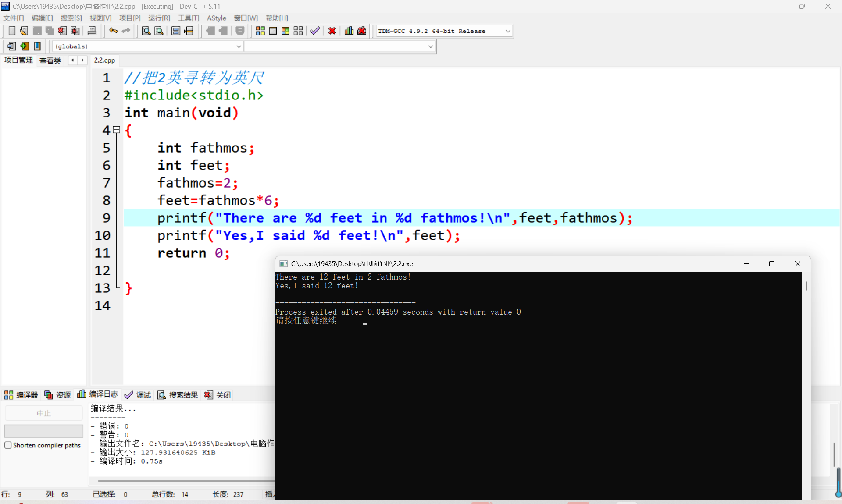Click the 关闭 button in bottom panel
842x504 pixels.
coord(218,395)
